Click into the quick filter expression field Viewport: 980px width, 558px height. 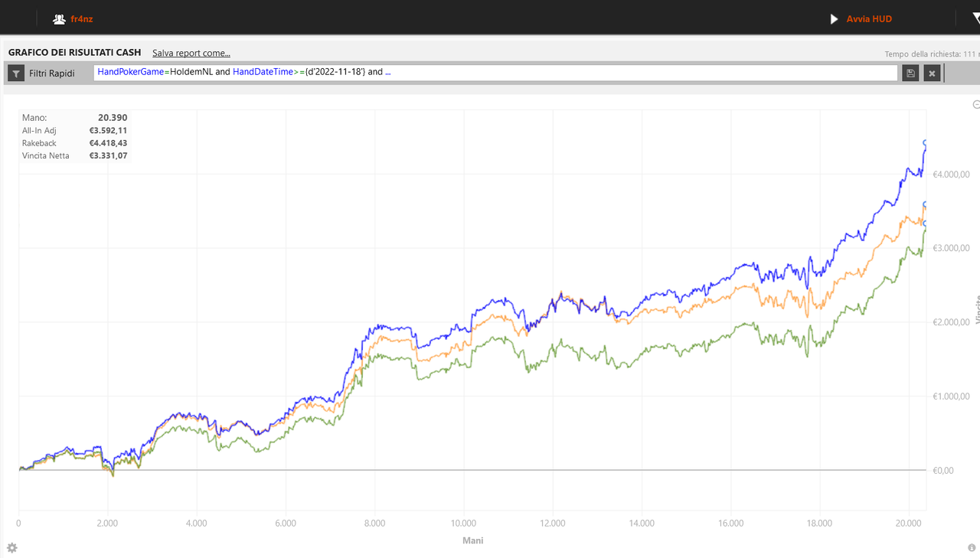tap(495, 73)
